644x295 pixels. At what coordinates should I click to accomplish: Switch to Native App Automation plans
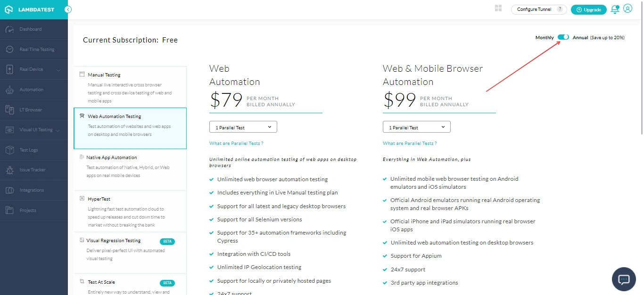tap(130, 166)
